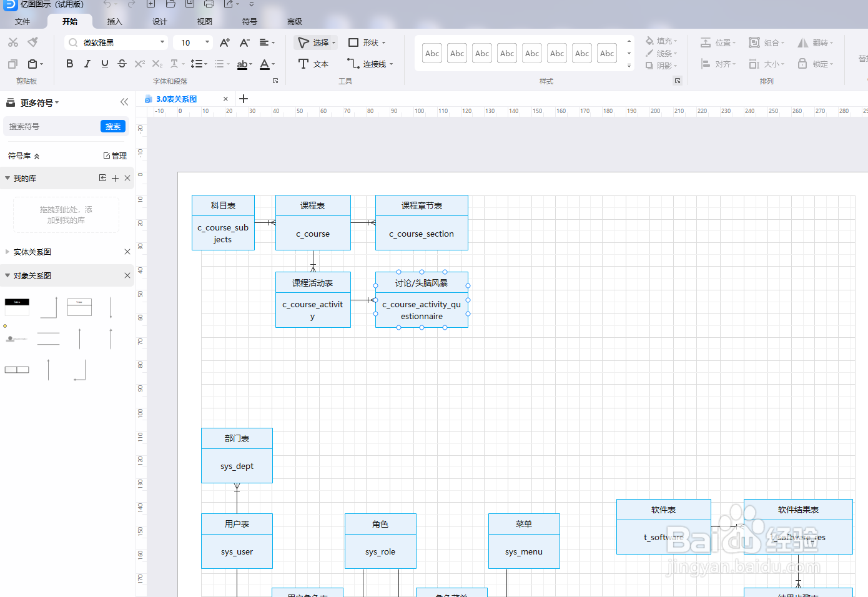Toggle Italic formatting

(x=87, y=64)
